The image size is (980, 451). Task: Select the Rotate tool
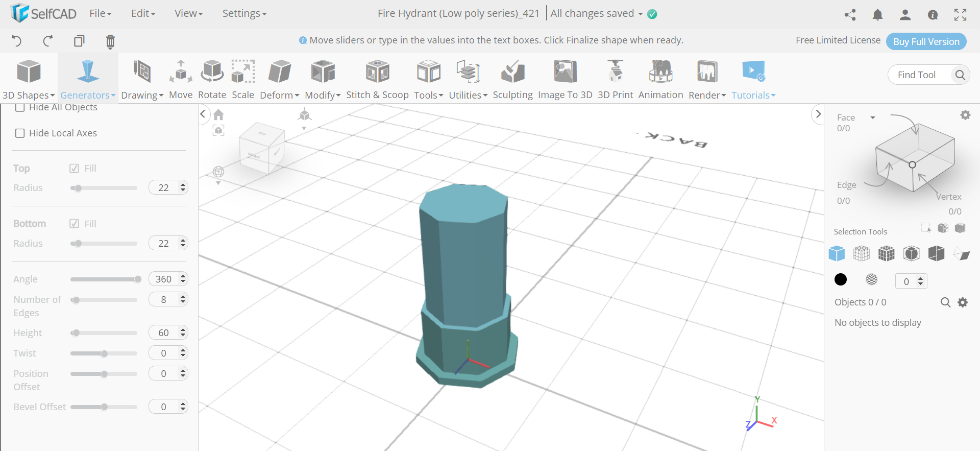coord(212,79)
